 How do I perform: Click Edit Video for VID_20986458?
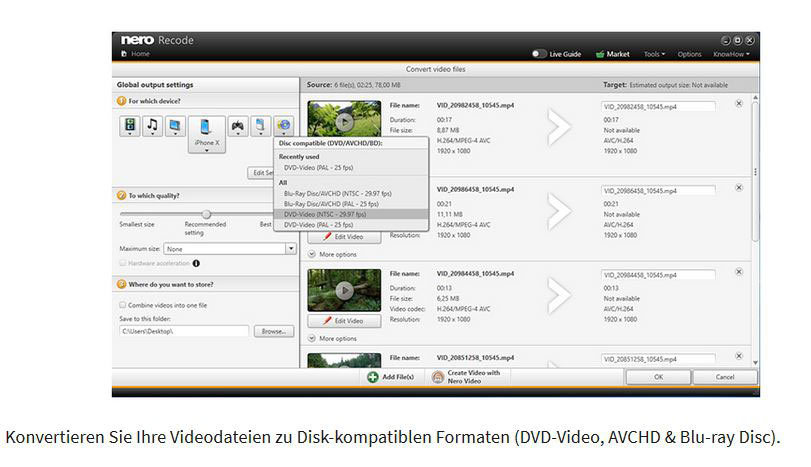click(x=344, y=237)
